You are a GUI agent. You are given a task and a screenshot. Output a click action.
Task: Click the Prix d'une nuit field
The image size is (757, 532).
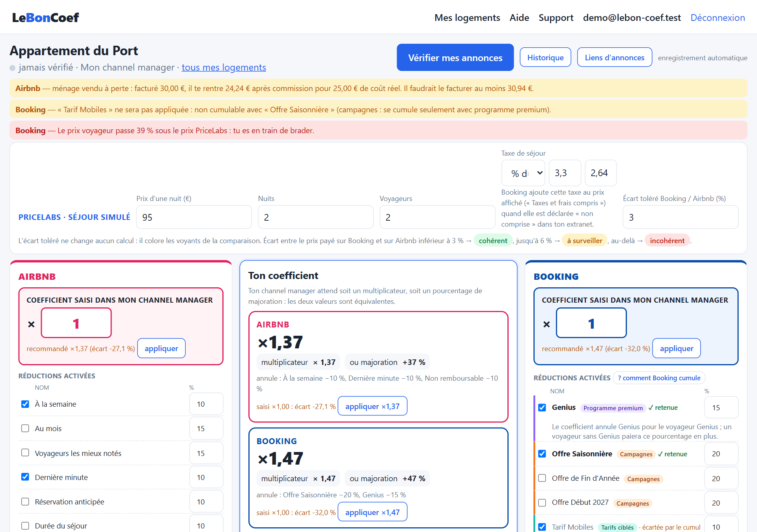coord(194,217)
